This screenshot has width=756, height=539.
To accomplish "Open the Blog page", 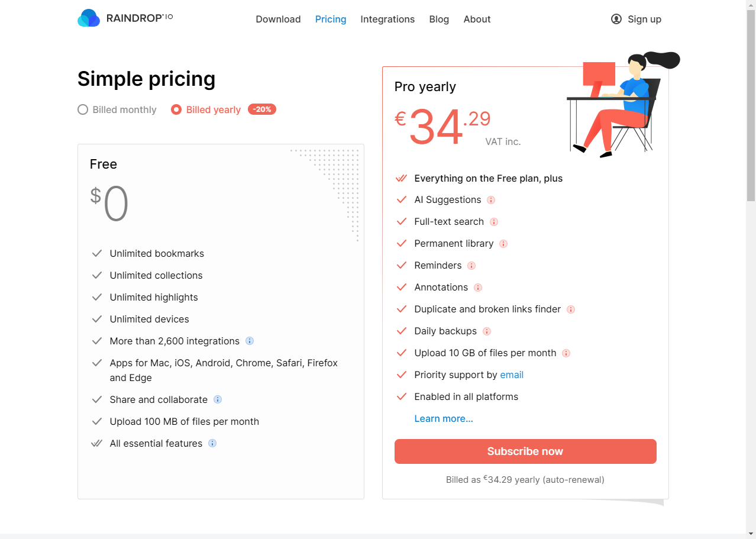I will pyautogui.click(x=439, y=19).
